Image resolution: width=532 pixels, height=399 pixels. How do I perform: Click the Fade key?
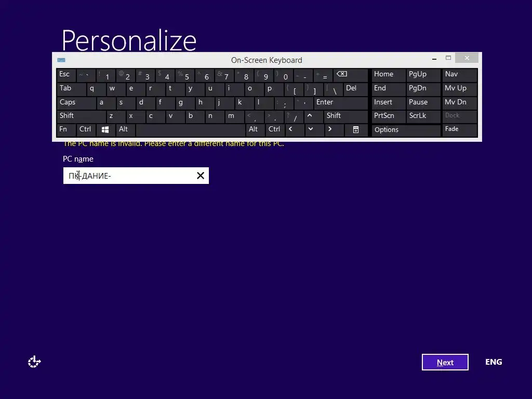coord(460,130)
